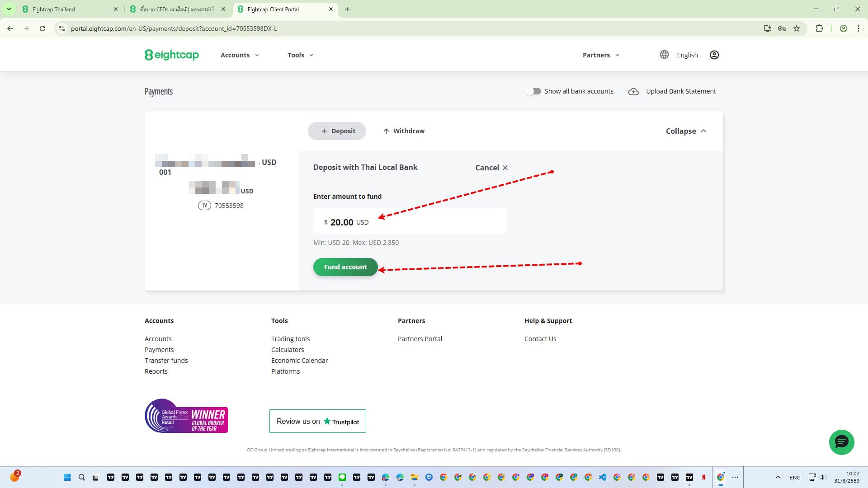Open the user profile icon
This screenshot has height=488, width=868.
point(714,55)
